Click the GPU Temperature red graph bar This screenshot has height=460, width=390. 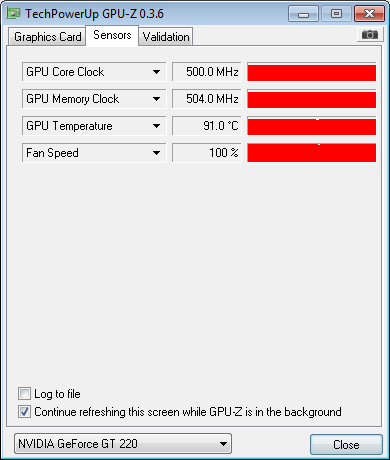point(312,126)
